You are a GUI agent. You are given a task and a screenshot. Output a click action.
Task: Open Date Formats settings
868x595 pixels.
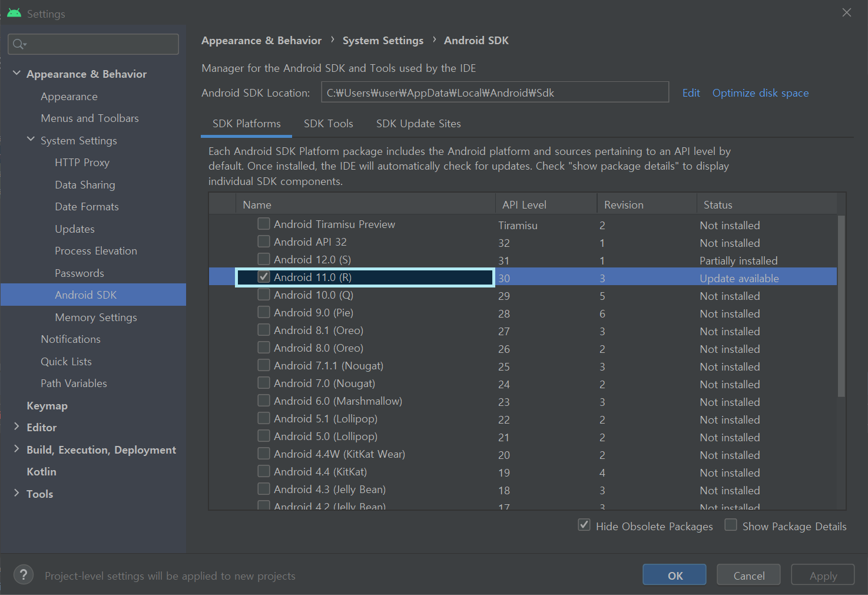click(x=87, y=206)
